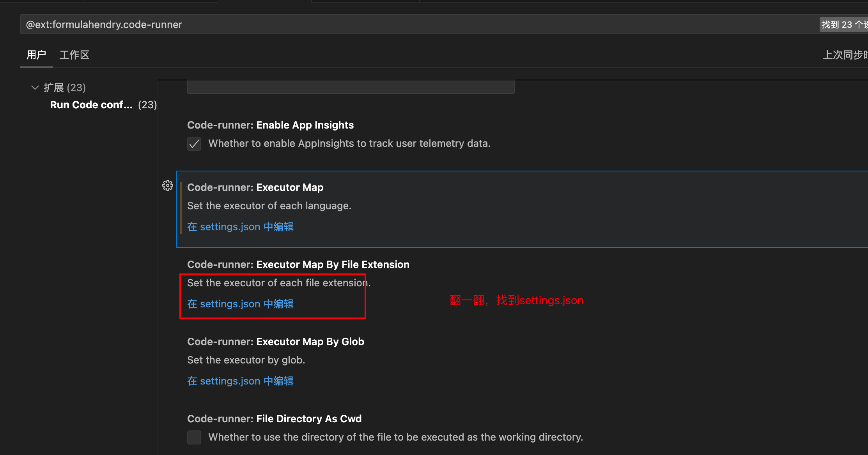Click the @ext:formulahendry.code-runner query text
The height and width of the screenshot is (455, 868).
point(104,24)
